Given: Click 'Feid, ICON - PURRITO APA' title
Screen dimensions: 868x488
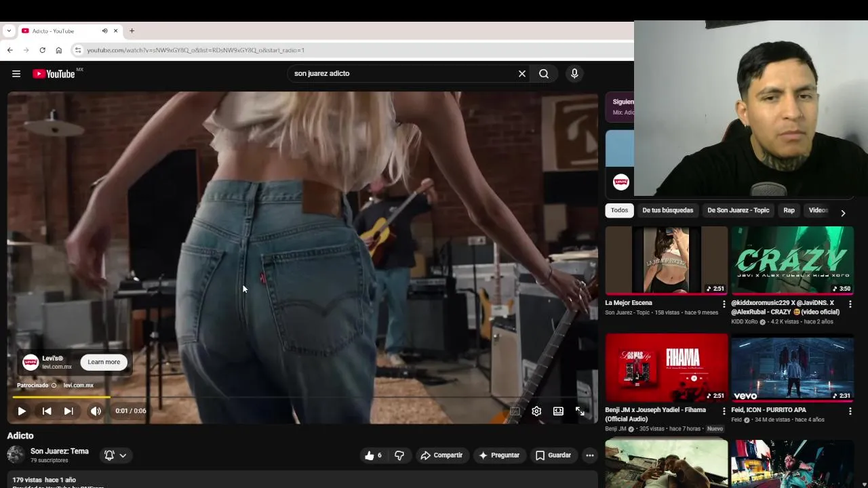Looking at the screenshot, I should pyautogui.click(x=768, y=410).
